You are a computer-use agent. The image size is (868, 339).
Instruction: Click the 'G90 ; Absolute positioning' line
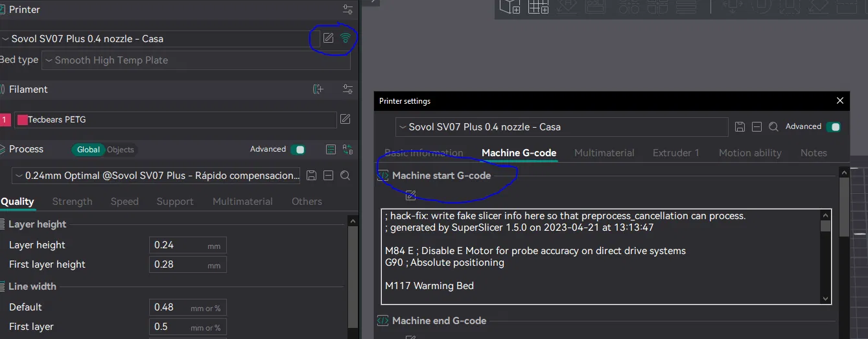[445, 263]
